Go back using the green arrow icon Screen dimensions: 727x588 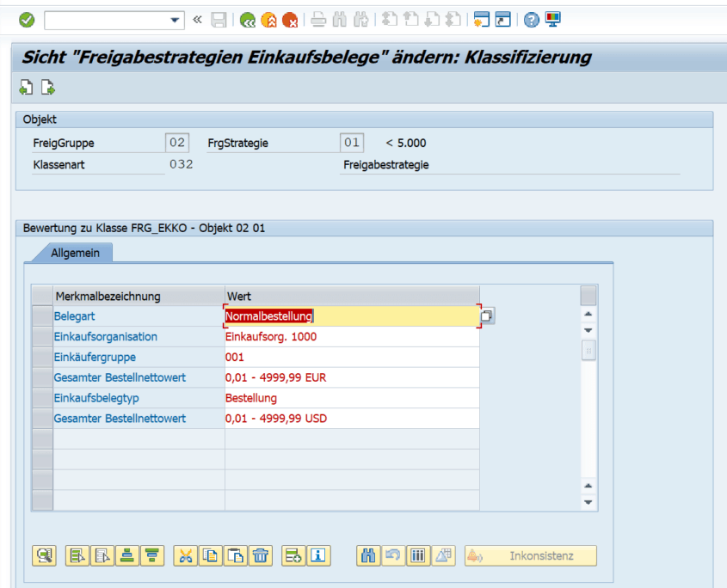247,19
